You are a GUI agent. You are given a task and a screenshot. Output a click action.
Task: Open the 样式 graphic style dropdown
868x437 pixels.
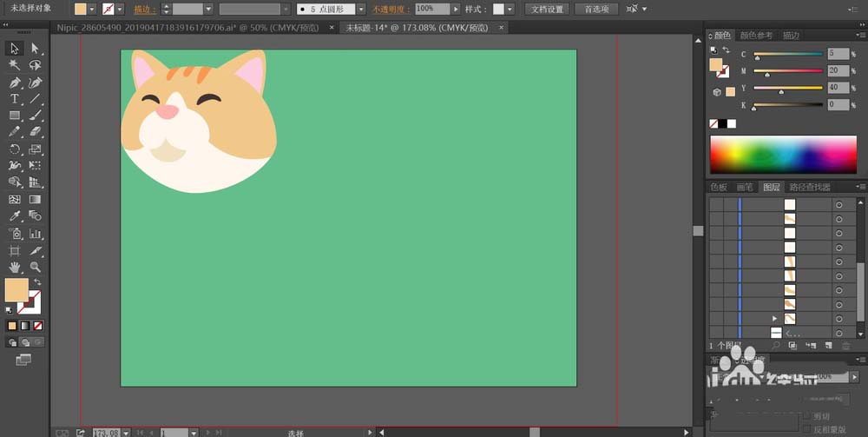(x=510, y=9)
